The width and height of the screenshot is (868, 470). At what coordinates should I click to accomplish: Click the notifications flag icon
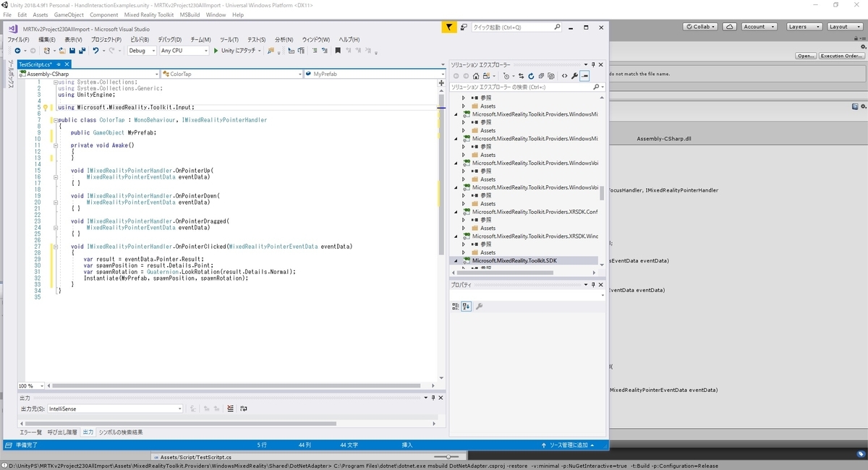449,27
